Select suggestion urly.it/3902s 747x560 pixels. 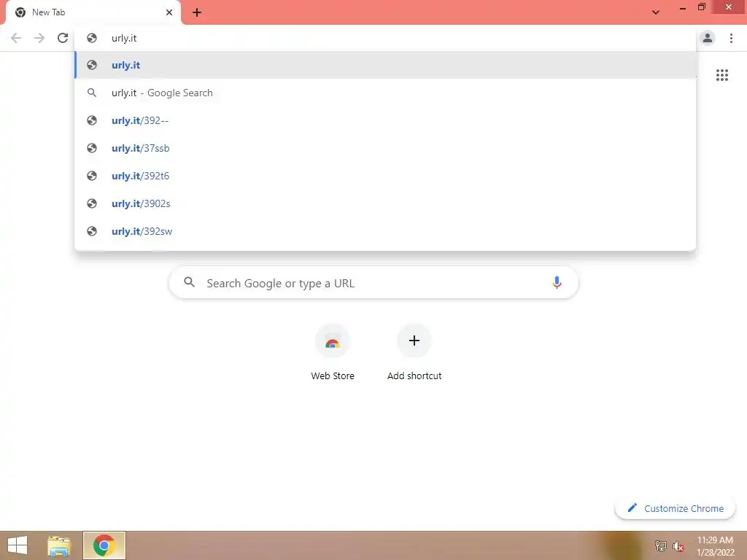coord(385,203)
